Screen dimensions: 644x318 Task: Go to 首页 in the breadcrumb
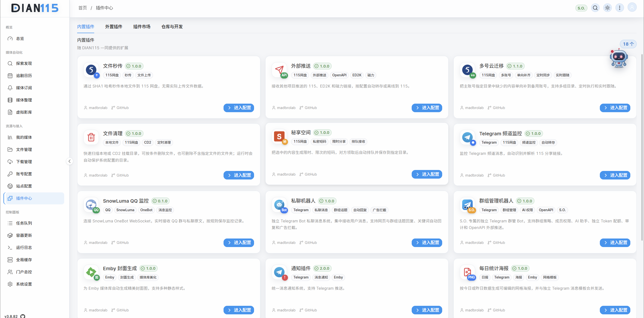click(83, 8)
